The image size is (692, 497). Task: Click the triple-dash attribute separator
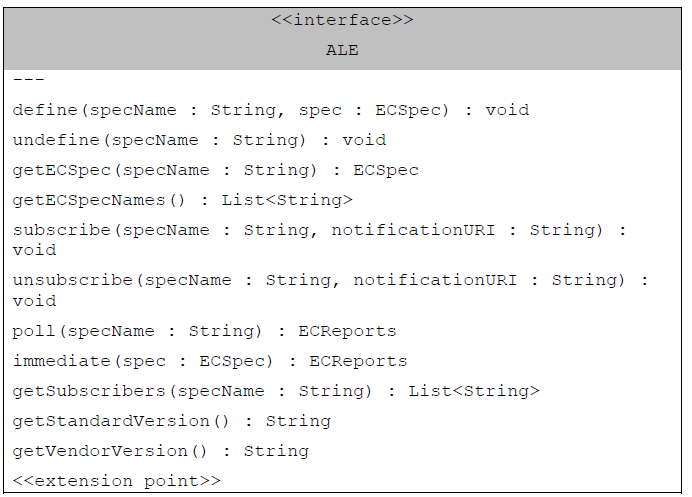(x=28, y=80)
